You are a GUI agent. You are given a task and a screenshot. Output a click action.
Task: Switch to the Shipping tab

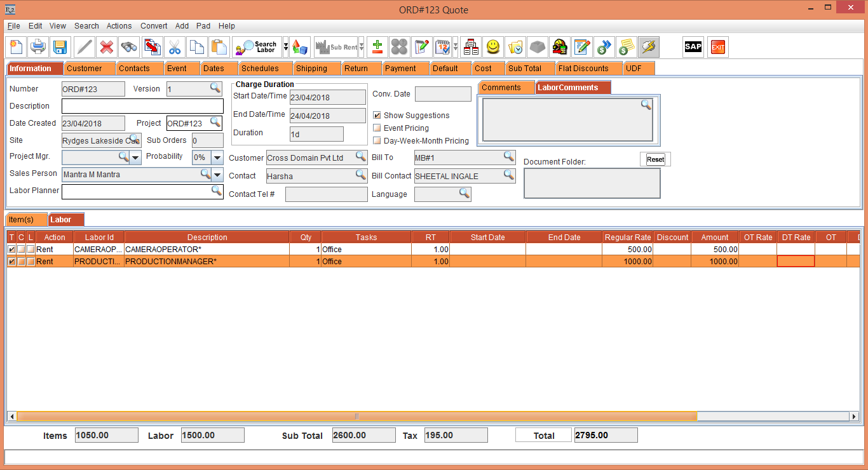pyautogui.click(x=311, y=69)
